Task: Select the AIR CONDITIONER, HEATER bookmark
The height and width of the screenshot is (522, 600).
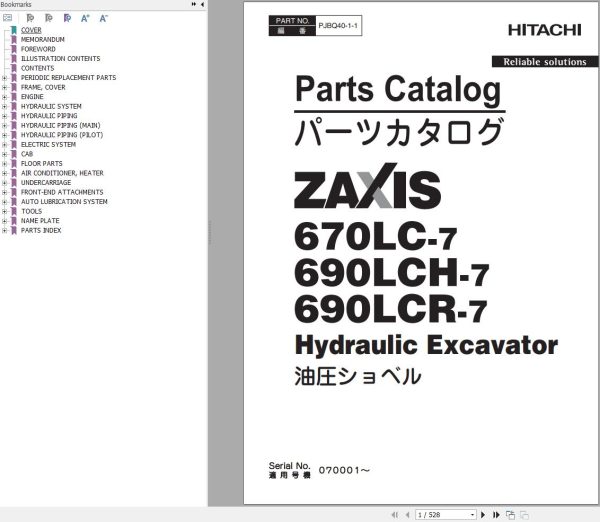Action: click(x=62, y=173)
